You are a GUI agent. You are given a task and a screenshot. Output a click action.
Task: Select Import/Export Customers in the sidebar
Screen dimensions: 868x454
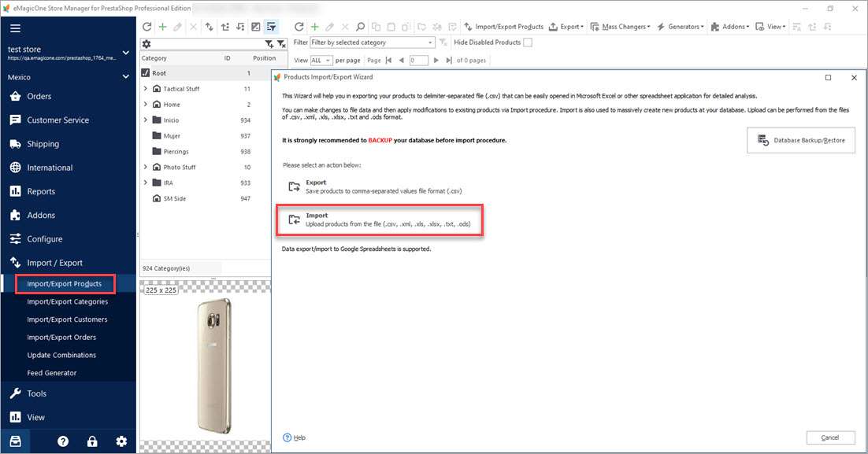tap(67, 319)
